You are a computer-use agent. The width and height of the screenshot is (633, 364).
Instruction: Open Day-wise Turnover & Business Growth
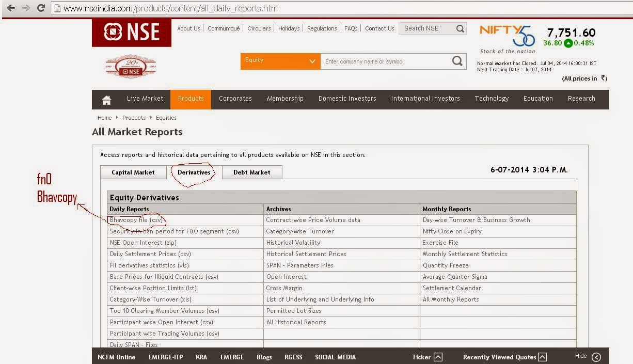point(477,220)
